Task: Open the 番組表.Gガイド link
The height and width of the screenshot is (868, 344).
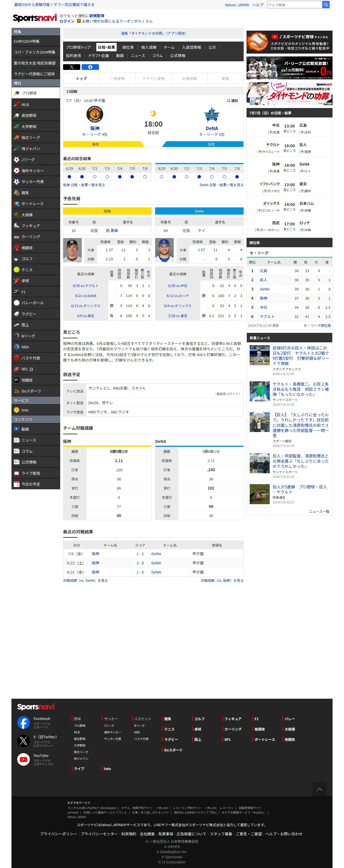Action: [x=228, y=394]
